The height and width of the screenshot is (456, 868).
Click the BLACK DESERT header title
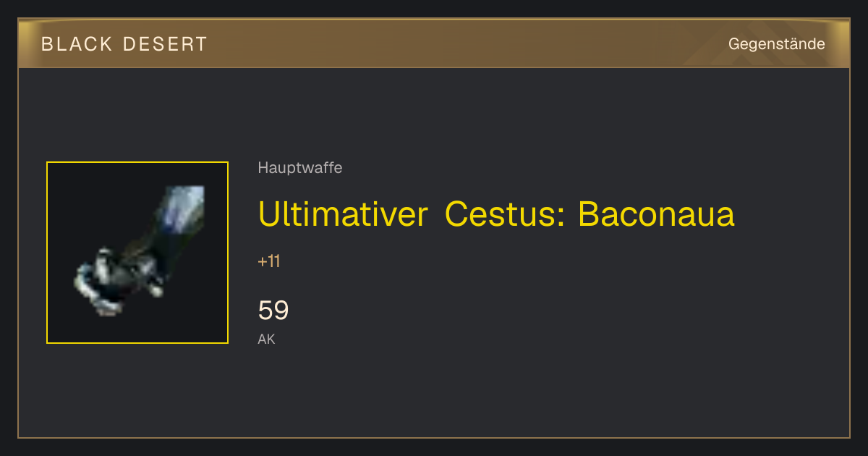(x=124, y=44)
